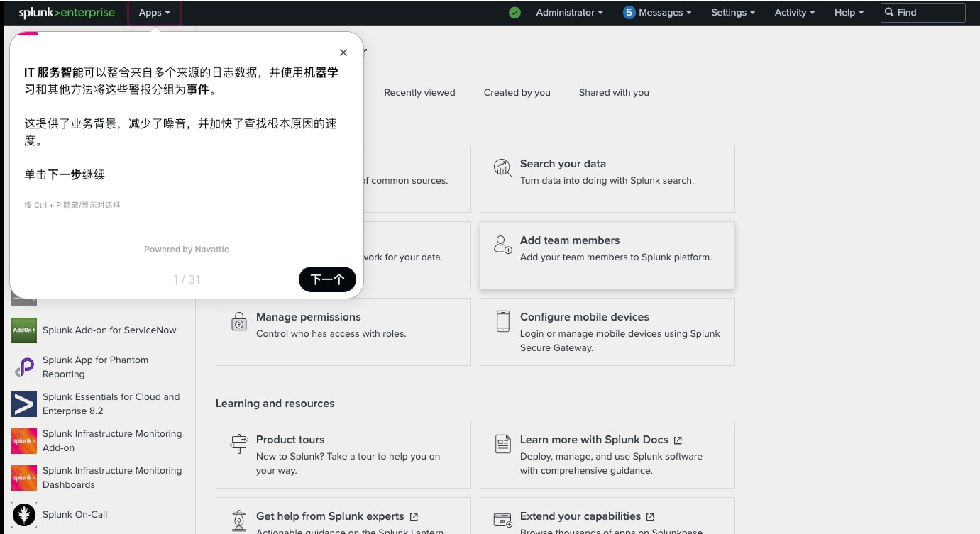Click the Search your data chart icon

pos(503,168)
